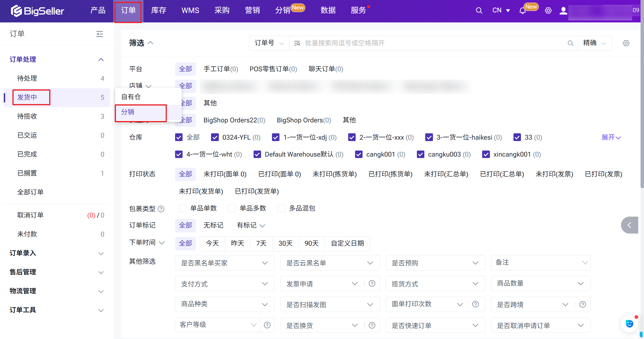Viewport: 644px width, 339px height.
Task: Click the help icon beside 包裹类型
Action: pyautogui.click(x=161, y=209)
